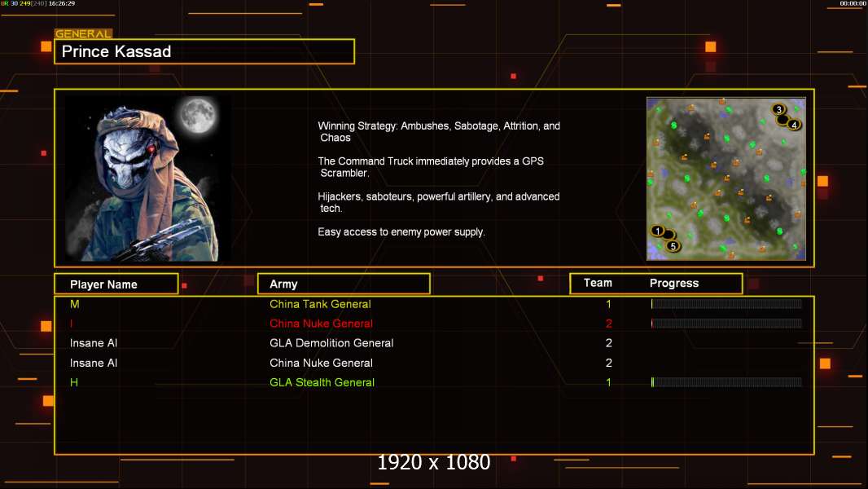Click player H's green loading progress bar
Screen dimensions: 868x489
click(726, 382)
